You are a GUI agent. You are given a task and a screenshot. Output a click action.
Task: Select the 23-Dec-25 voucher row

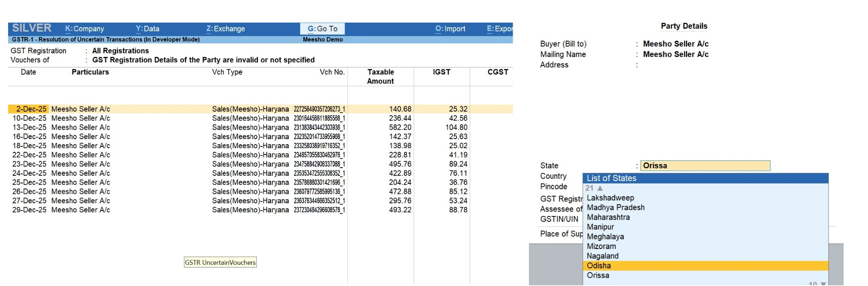click(260, 164)
